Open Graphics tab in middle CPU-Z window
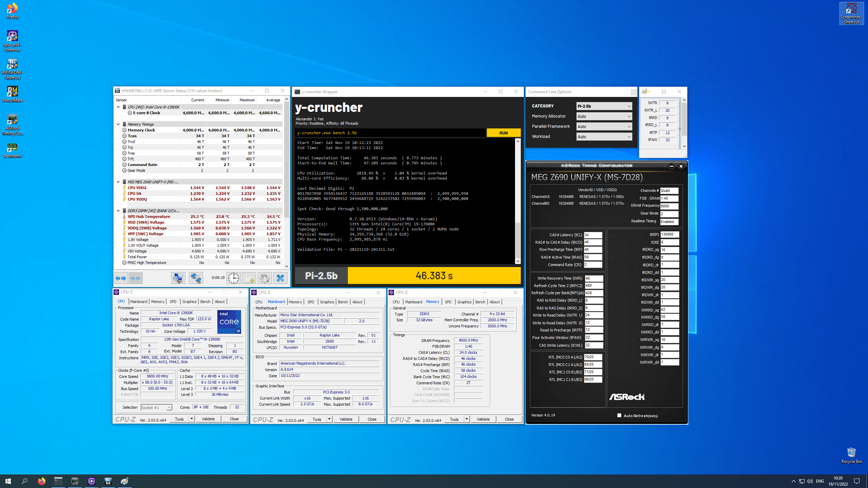The width and height of the screenshot is (868, 488). 327,302
